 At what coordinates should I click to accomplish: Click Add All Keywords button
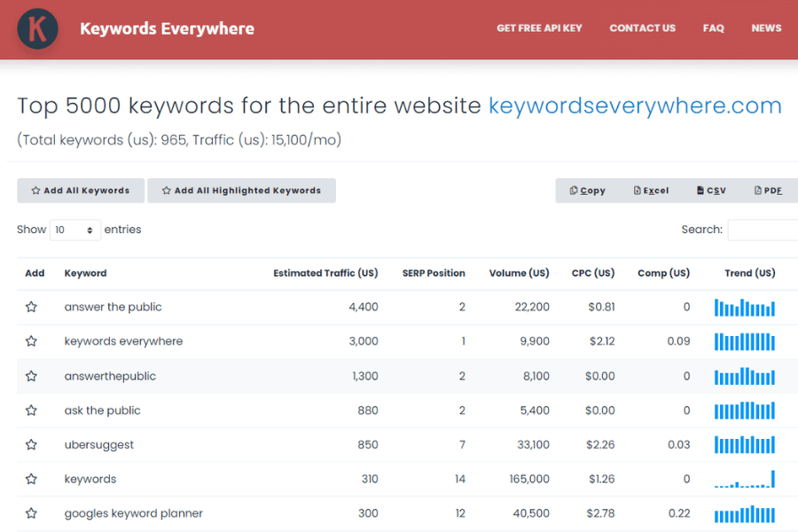pos(80,191)
